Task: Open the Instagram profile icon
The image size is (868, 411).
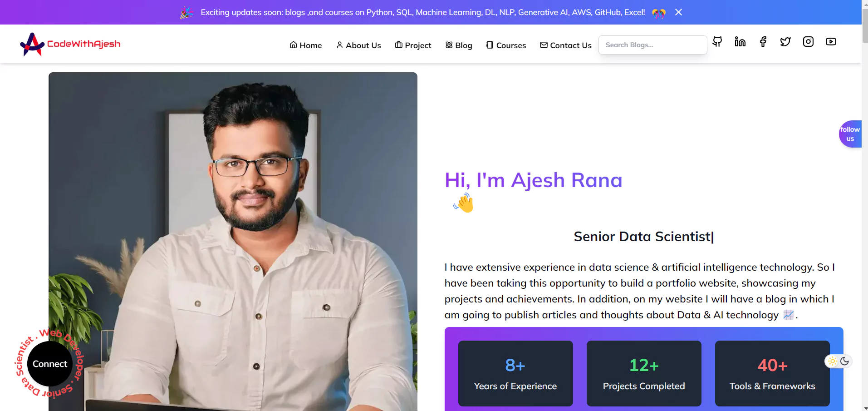Action: pyautogui.click(x=808, y=42)
